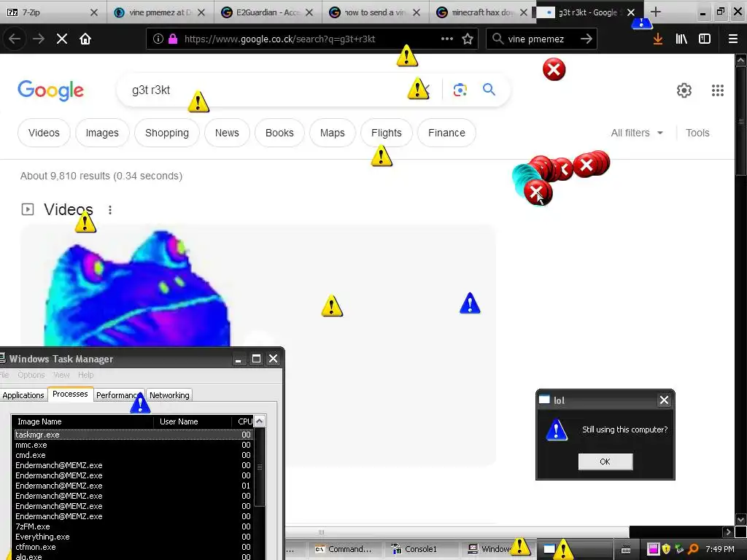Select the 7zFM.exe process row

tap(133, 526)
